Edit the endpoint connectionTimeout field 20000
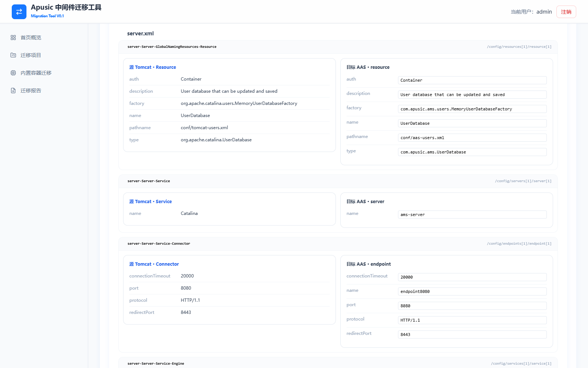This screenshot has width=588, height=368. pos(472,277)
